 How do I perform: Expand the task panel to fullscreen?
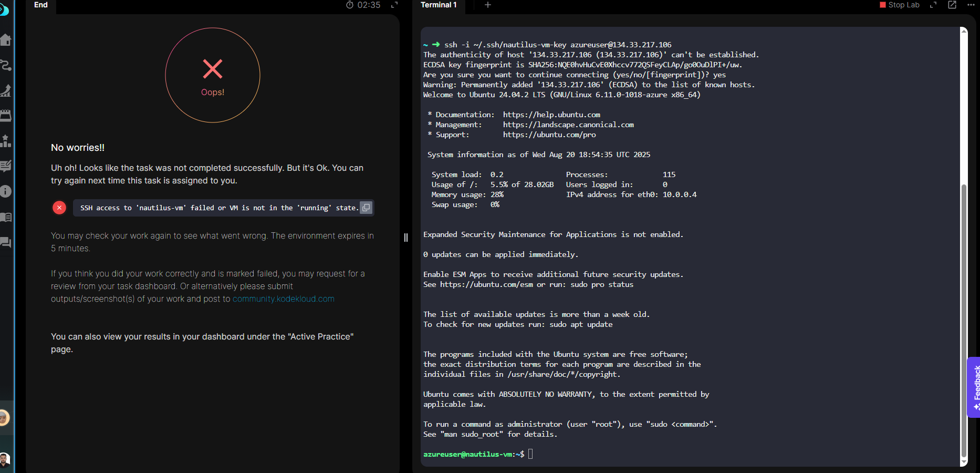coord(394,5)
